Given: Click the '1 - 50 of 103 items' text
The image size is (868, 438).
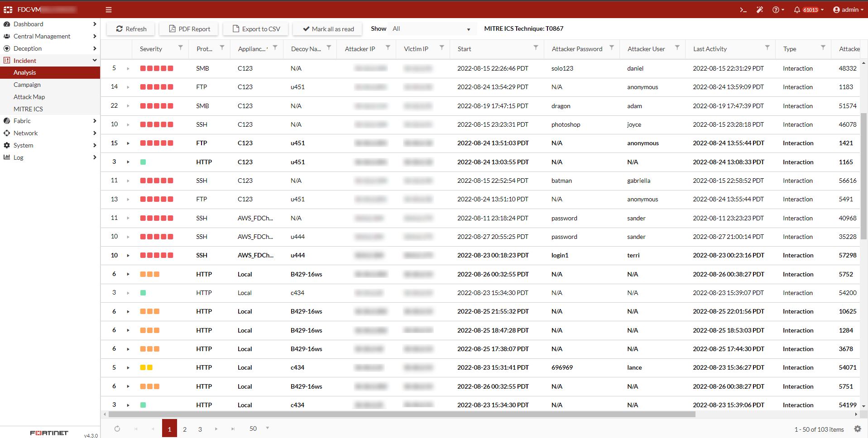Looking at the screenshot, I should [x=819, y=429].
